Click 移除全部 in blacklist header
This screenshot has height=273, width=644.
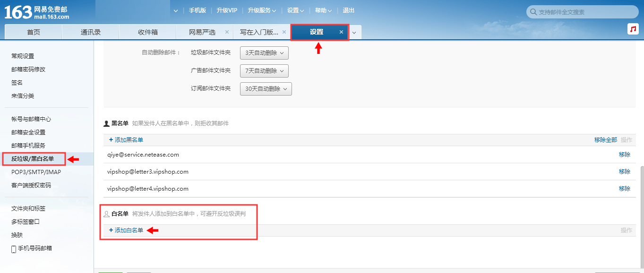pyautogui.click(x=606, y=140)
